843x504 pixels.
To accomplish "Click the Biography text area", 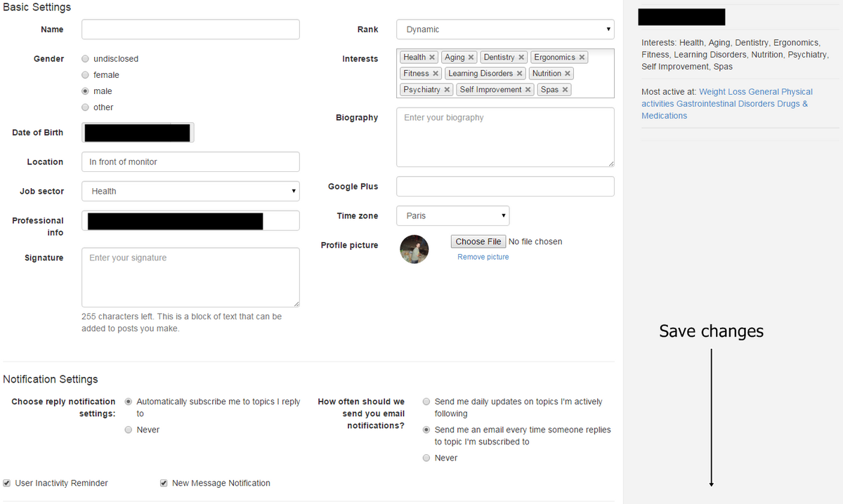I will [505, 137].
